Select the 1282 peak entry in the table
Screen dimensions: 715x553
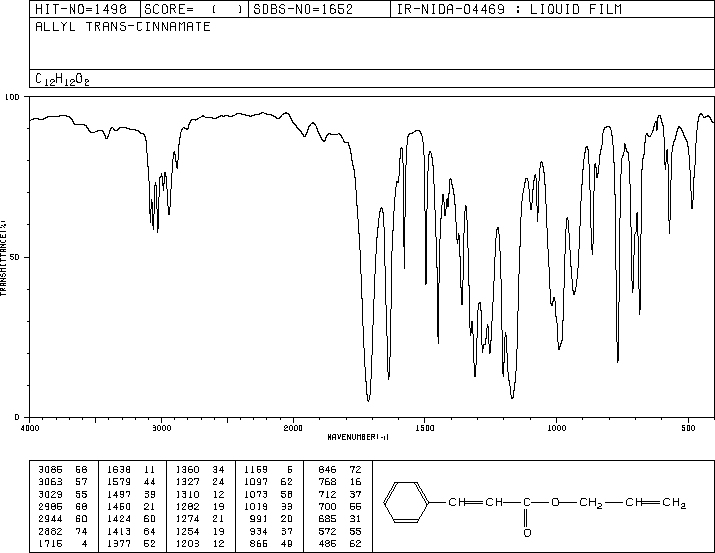[200, 506]
